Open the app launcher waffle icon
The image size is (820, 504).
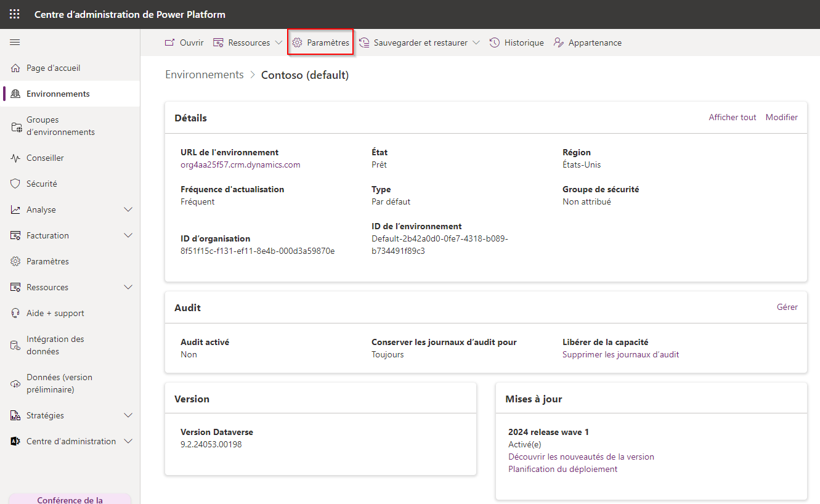coord(14,14)
